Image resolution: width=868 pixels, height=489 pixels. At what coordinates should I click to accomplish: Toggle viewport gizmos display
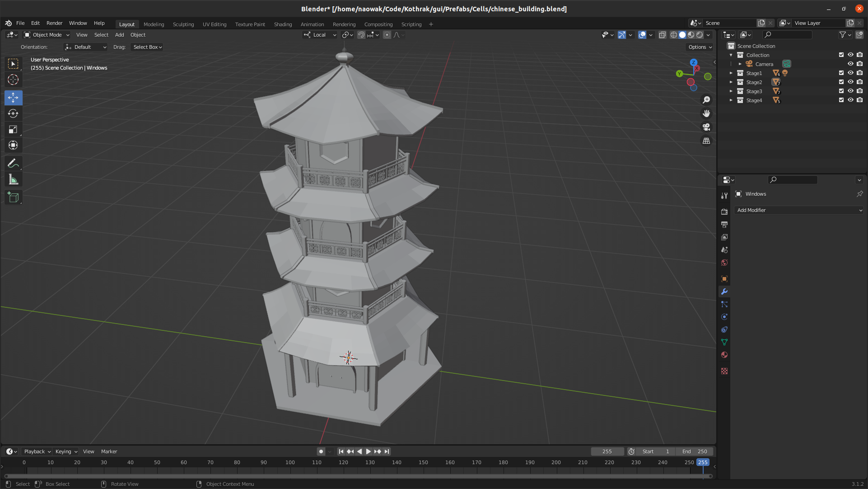coord(622,35)
